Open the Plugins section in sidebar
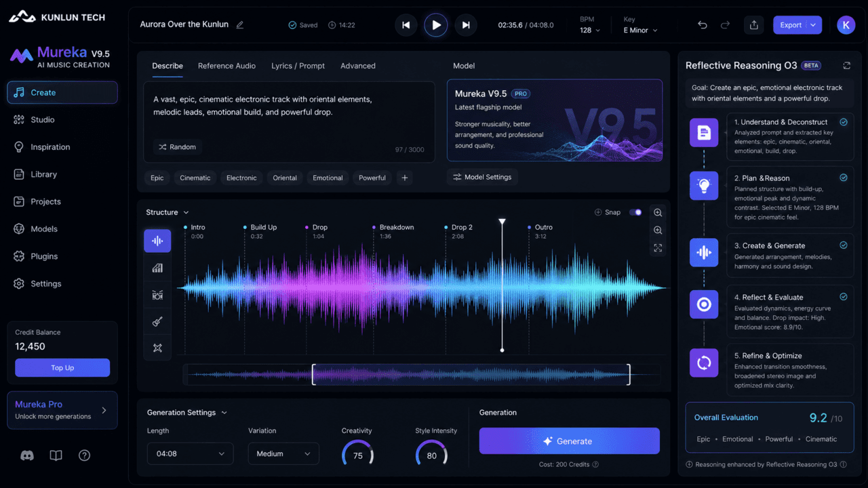 (x=62, y=256)
